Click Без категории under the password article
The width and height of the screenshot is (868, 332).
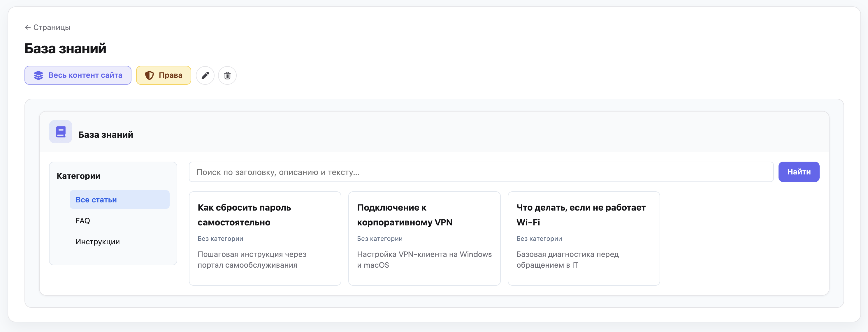click(x=220, y=239)
